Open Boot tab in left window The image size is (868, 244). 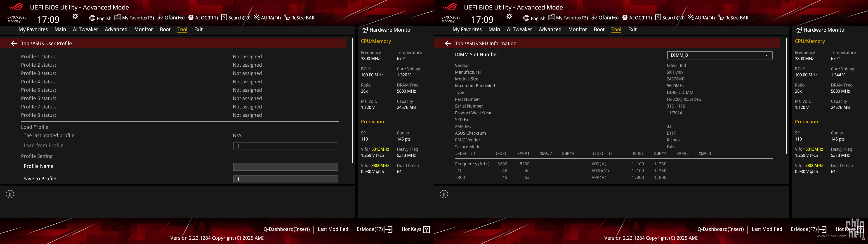point(165,30)
